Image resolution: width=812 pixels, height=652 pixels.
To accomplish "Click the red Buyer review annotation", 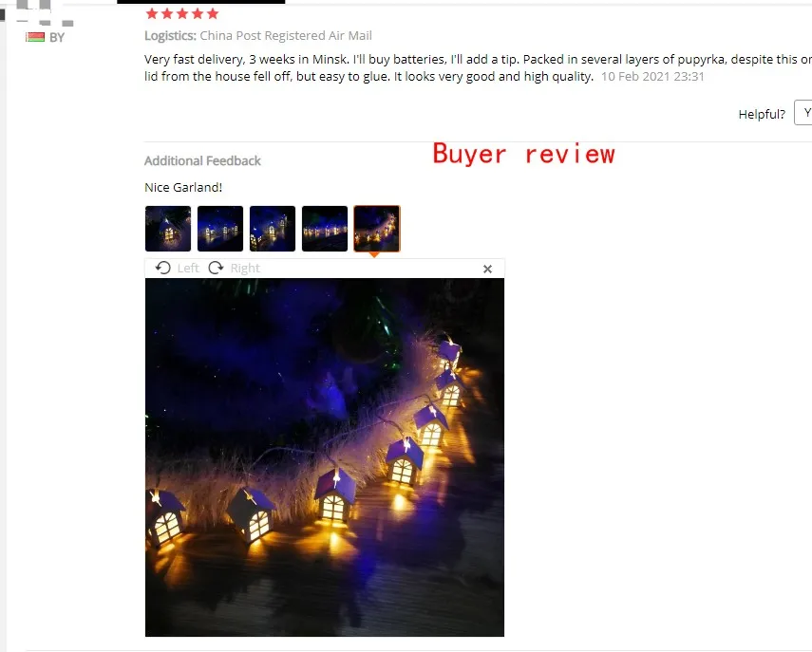I will coord(523,154).
